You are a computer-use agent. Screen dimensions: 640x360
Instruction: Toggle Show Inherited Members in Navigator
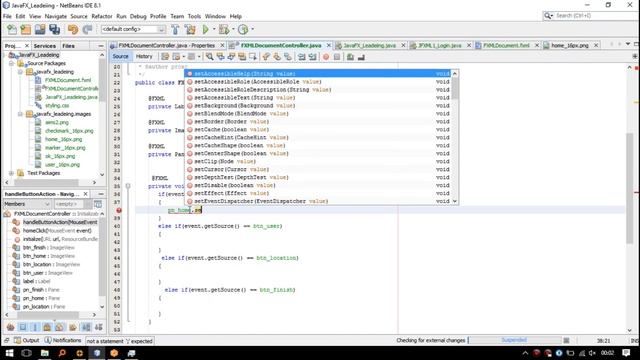(x=11, y=327)
